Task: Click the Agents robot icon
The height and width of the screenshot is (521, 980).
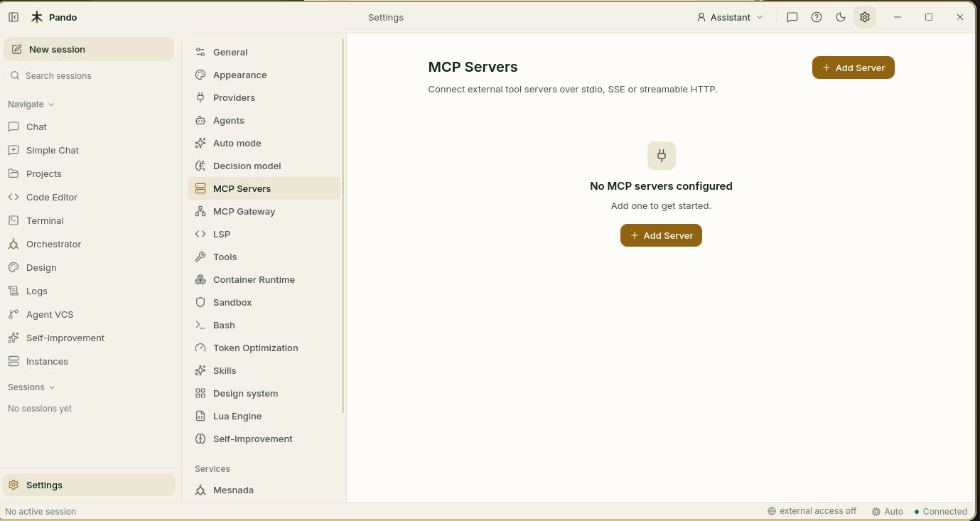Action: click(200, 120)
